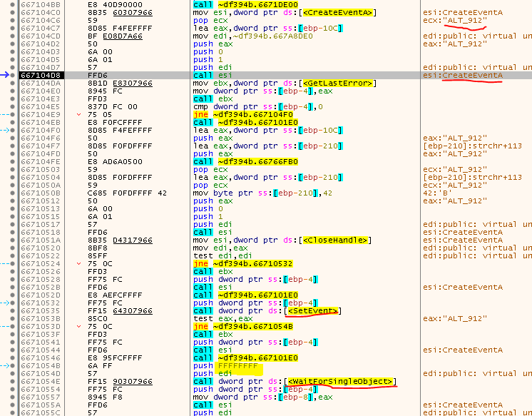This screenshot has width=532, height=416.
Task: Click the SetEvent call target
Action: [x=312, y=310]
